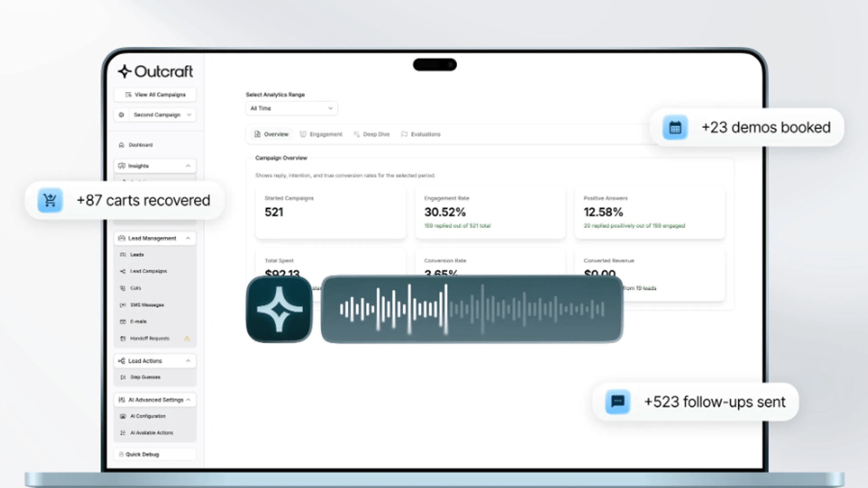Open Quick Debug at the sidebar bottom
The width and height of the screenshot is (868, 488).
click(x=142, y=454)
